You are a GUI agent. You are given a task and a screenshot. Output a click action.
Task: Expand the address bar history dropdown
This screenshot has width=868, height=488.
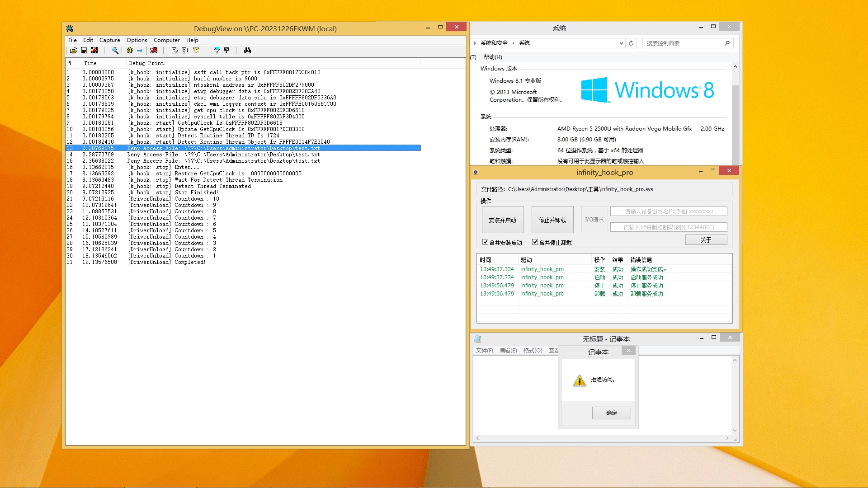[621, 43]
